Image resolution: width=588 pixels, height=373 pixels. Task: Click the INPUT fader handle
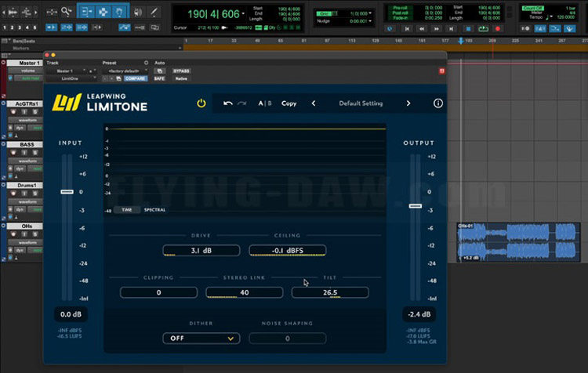pos(67,191)
